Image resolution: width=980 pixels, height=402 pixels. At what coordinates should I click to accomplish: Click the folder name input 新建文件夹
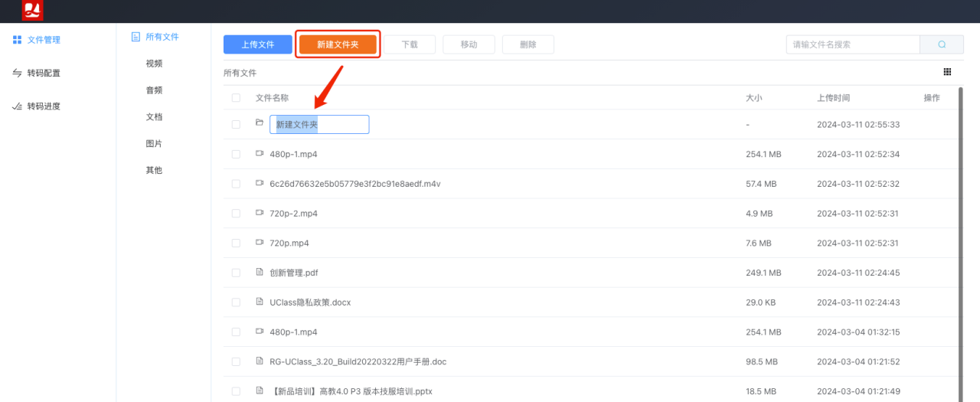coord(319,124)
